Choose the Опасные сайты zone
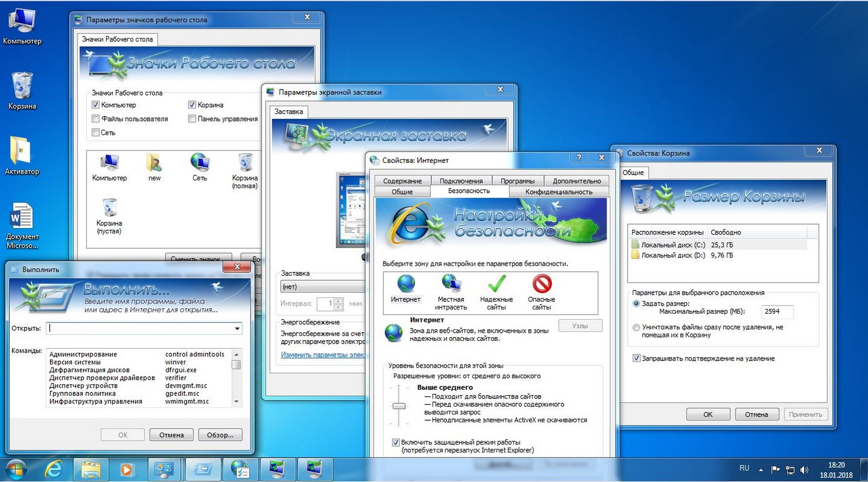Screen dimensions: 868x482 pos(541,292)
